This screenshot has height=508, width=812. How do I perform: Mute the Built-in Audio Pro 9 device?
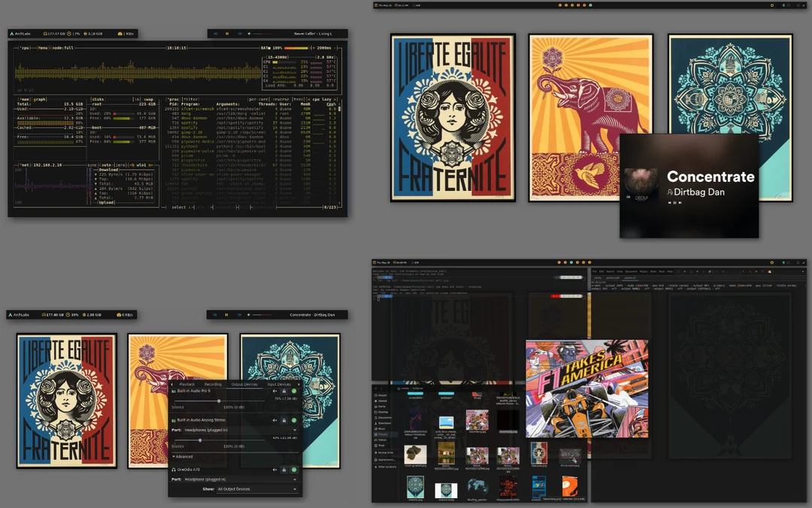(x=274, y=391)
